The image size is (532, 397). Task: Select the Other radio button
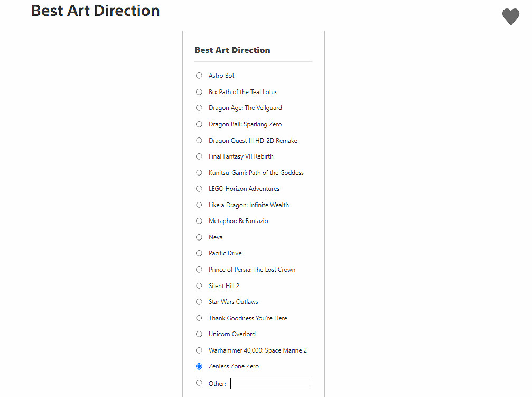[x=199, y=383]
